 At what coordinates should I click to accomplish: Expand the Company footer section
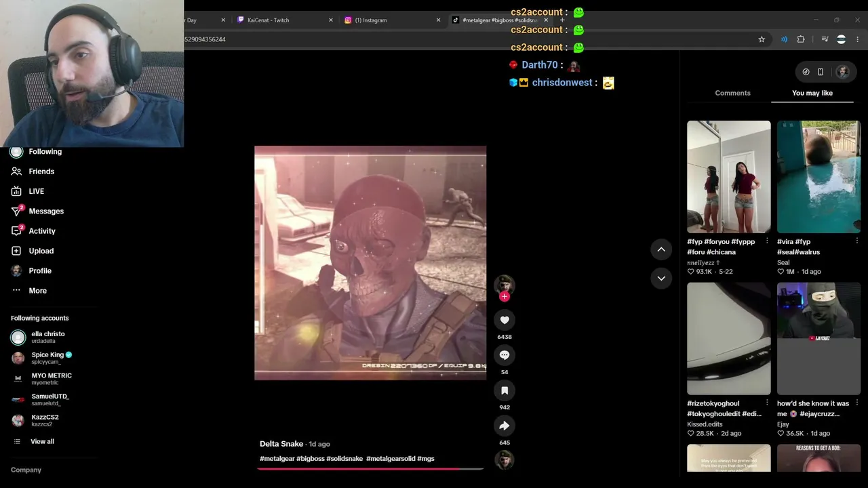26,470
